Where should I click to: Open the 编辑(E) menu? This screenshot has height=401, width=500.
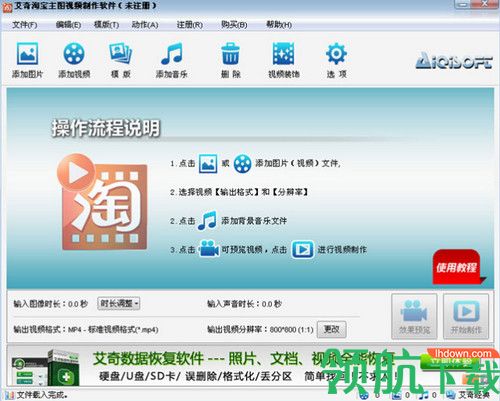point(68,25)
